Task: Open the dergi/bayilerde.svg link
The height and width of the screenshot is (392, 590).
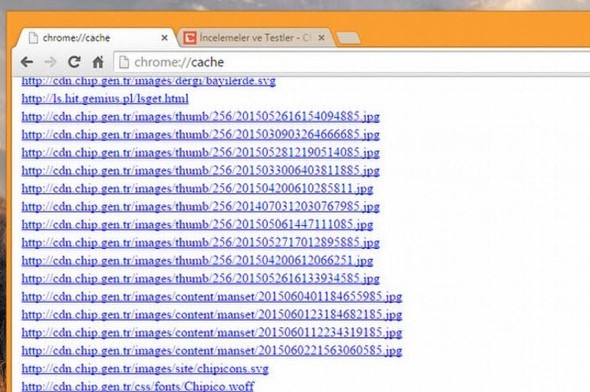Action: [149, 81]
